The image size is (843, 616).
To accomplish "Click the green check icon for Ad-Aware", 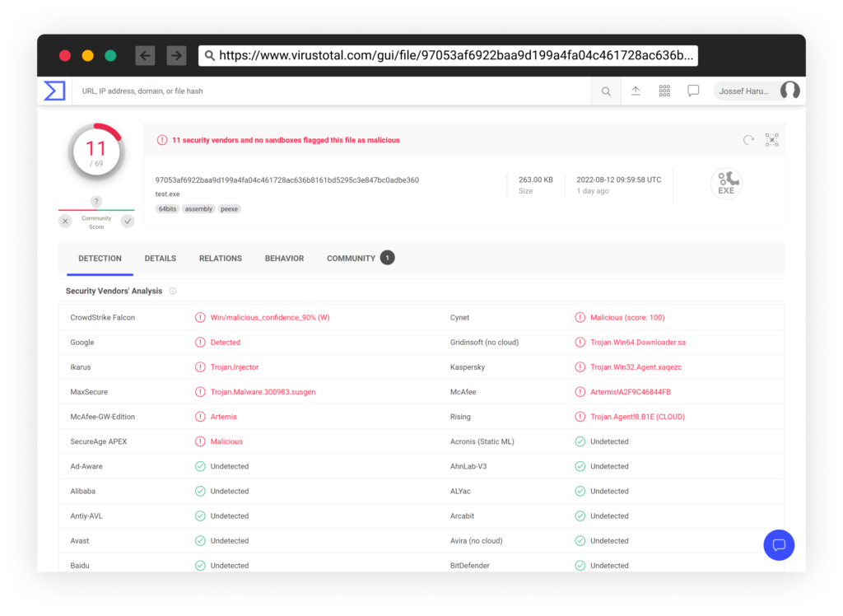I will point(200,466).
